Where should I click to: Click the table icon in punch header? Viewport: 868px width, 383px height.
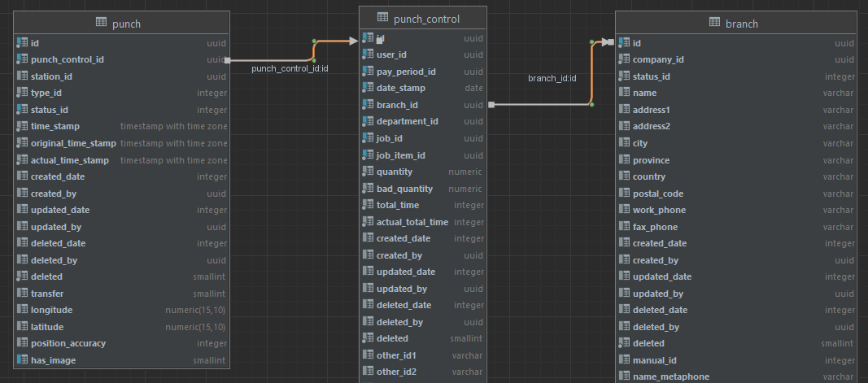click(102, 24)
